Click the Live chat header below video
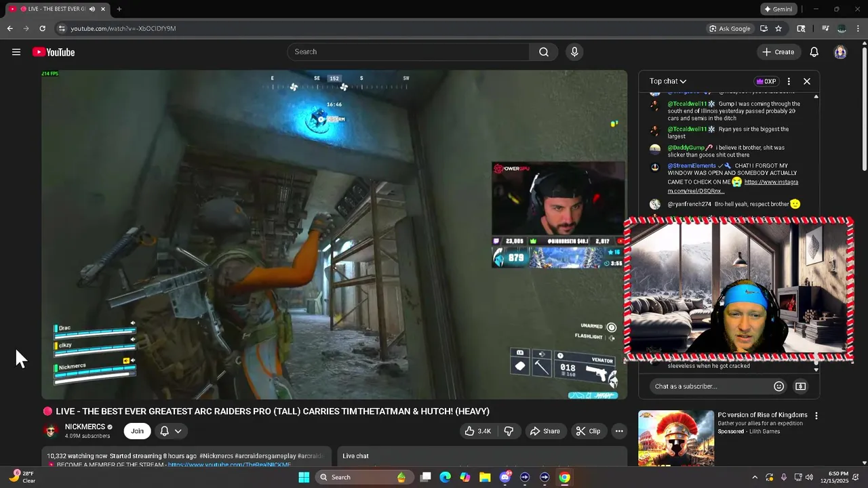This screenshot has height=488, width=868. pyautogui.click(x=355, y=456)
